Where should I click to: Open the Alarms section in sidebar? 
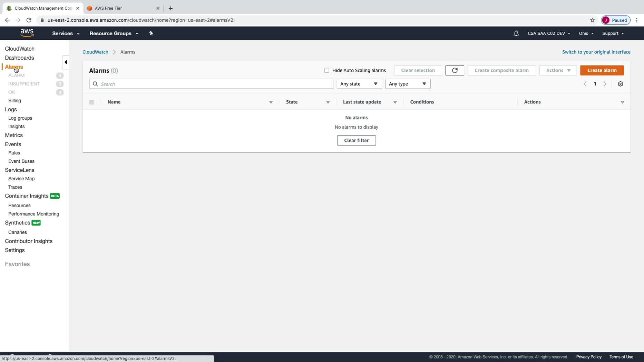pyautogui.click(x=14, y=67)
